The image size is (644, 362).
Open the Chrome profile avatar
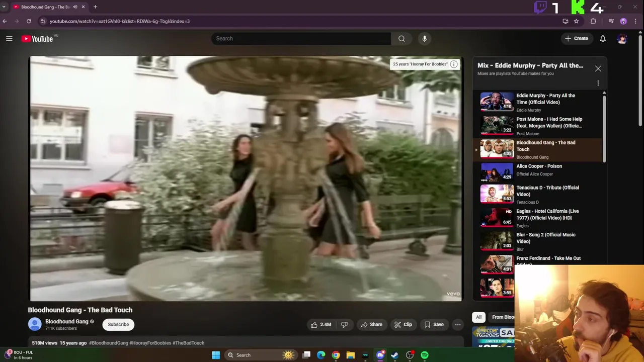point(623,21)
